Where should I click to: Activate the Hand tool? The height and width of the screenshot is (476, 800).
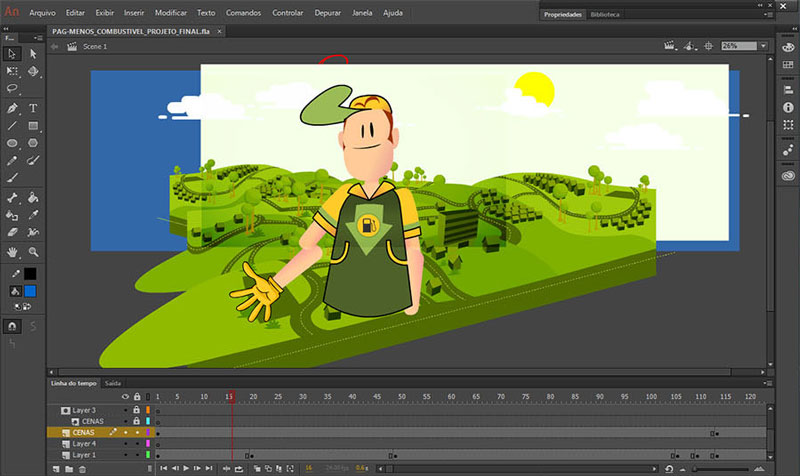12,252
